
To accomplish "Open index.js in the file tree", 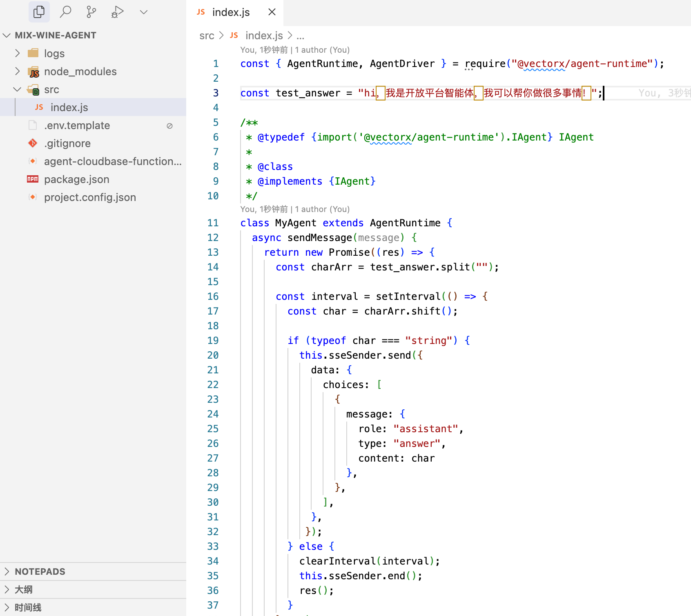I will tap(93, 107).
